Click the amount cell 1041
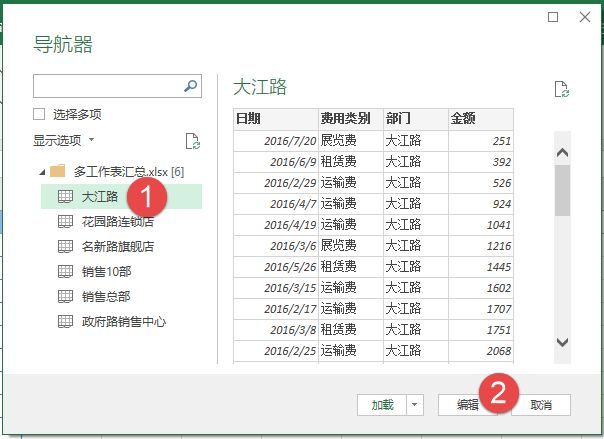The height and width of the screenshot is (439, 604). coord(481,225)
